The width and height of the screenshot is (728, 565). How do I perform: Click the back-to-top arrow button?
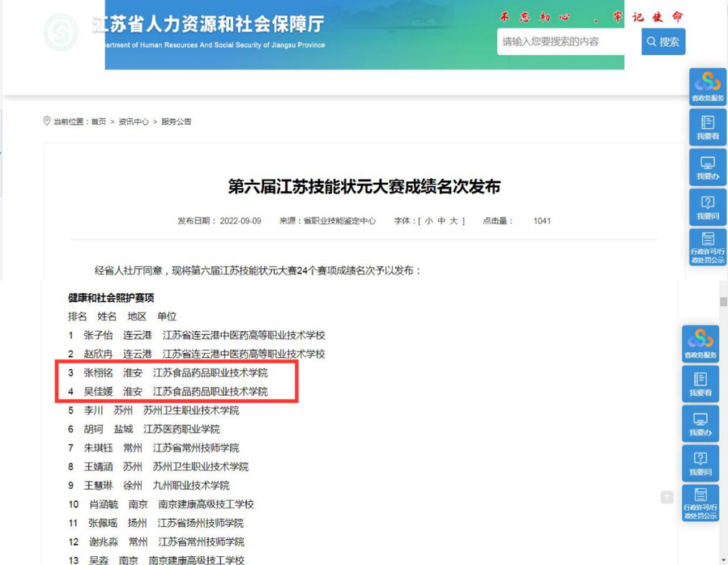click(666, 497)
